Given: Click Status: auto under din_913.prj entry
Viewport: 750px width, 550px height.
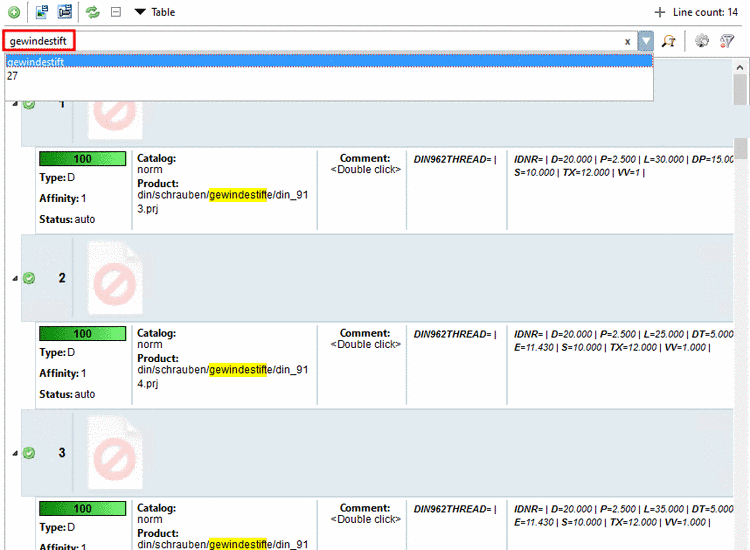Looking at the screenshot, I should 67,220.
